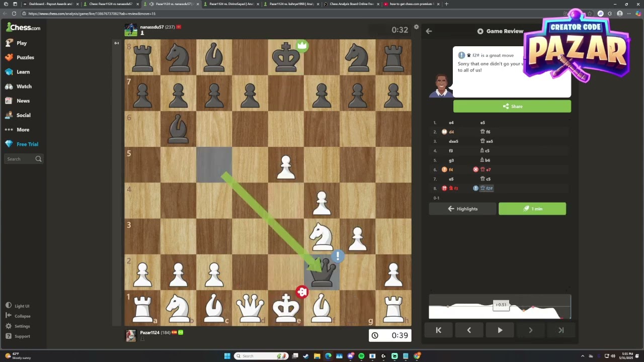Open Settings in the sidebar
This screenshot has height=362, width=644.
pos(18,326)
